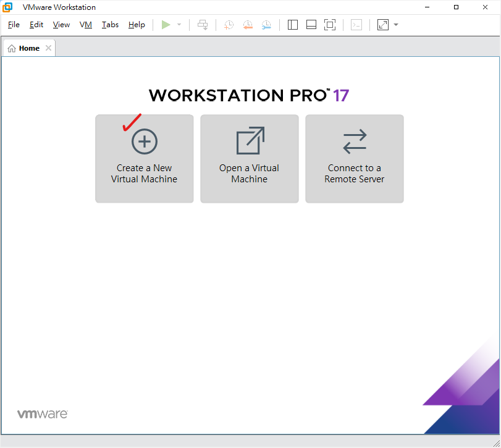Close the VMware Workstation window
Image resolution: width=501 pixels, height=448 pixels.
(x=485, y=7)
